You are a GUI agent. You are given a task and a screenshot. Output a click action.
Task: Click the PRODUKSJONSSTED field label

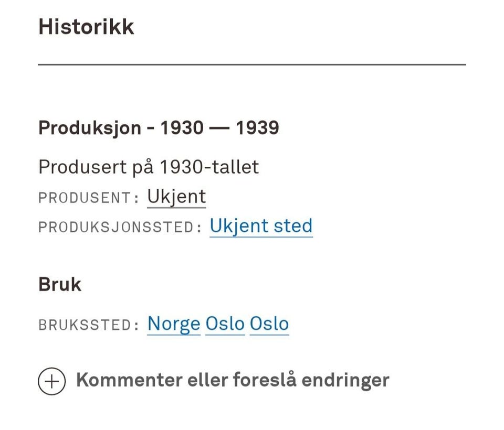(x=116, y=228)
